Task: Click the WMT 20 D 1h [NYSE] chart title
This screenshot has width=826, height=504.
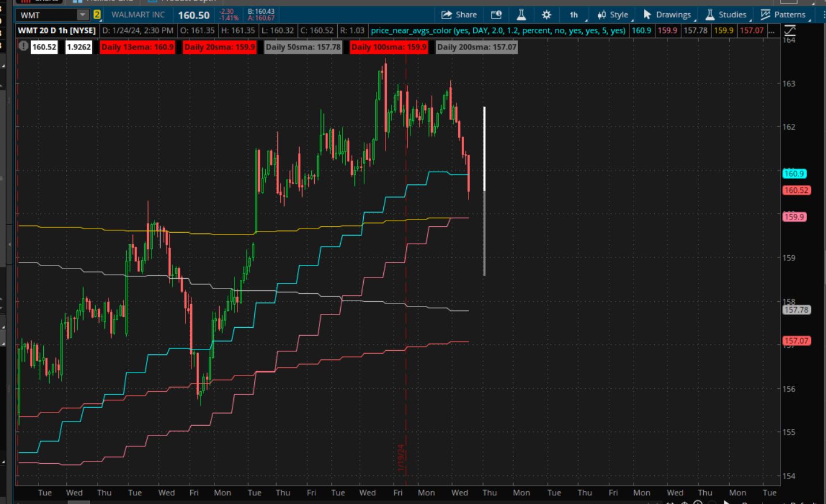Action: point(56,30)
